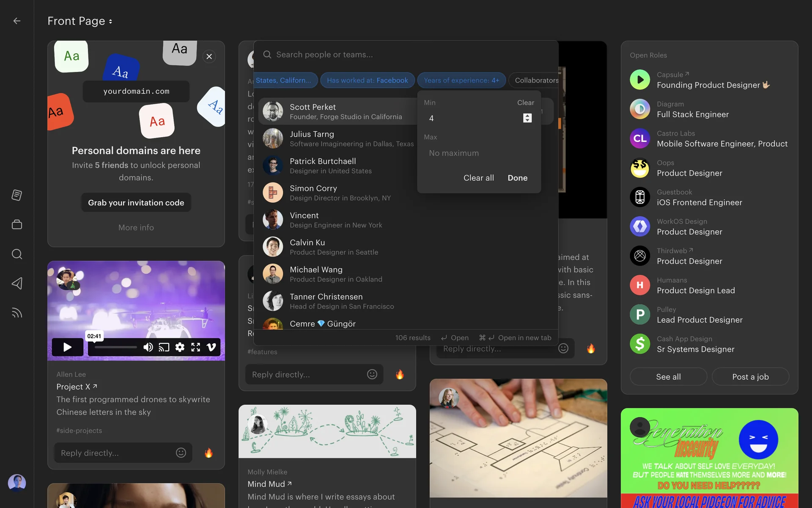Play the Project X video
812x508 pixels.
(x=67, y=347)
